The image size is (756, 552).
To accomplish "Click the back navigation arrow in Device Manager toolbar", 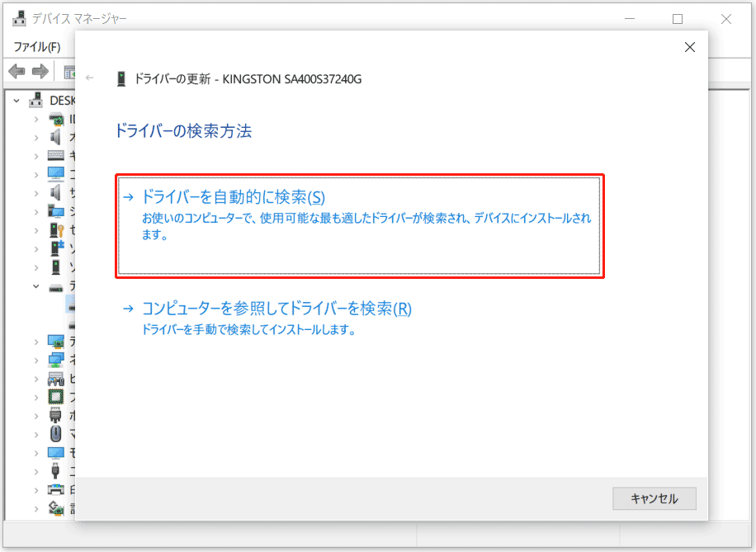I will pyautogui.click(x=16, y=71).
